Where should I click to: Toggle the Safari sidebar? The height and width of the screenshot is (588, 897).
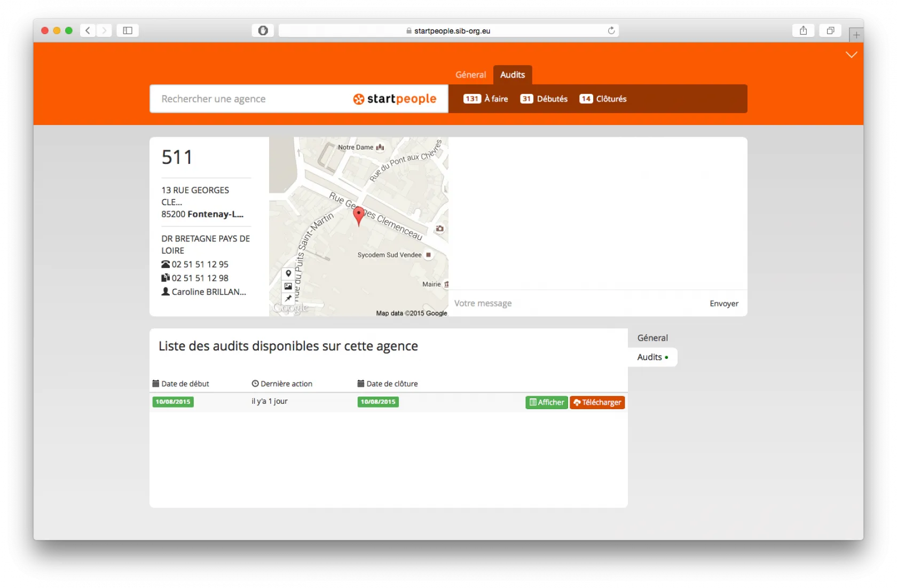(x=128, y=30)
